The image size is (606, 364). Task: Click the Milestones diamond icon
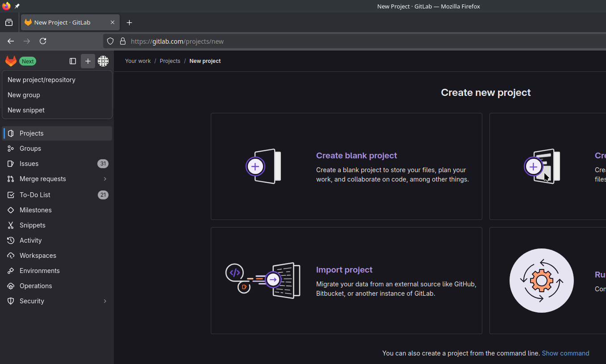tap(11, 210)
